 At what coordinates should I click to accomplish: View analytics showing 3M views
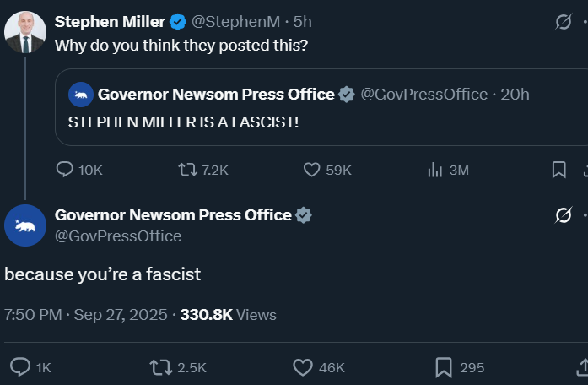click(x=448, y=170)
